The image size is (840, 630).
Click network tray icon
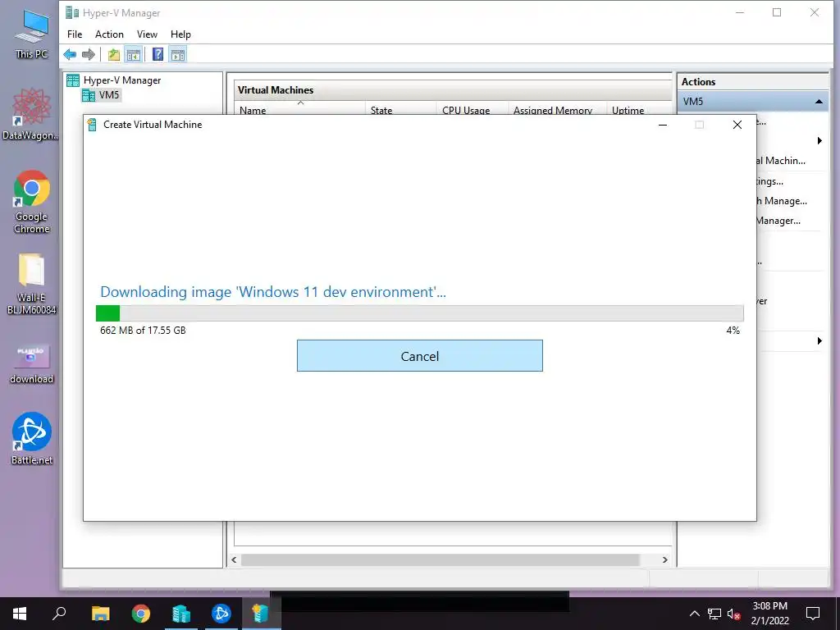714,614
